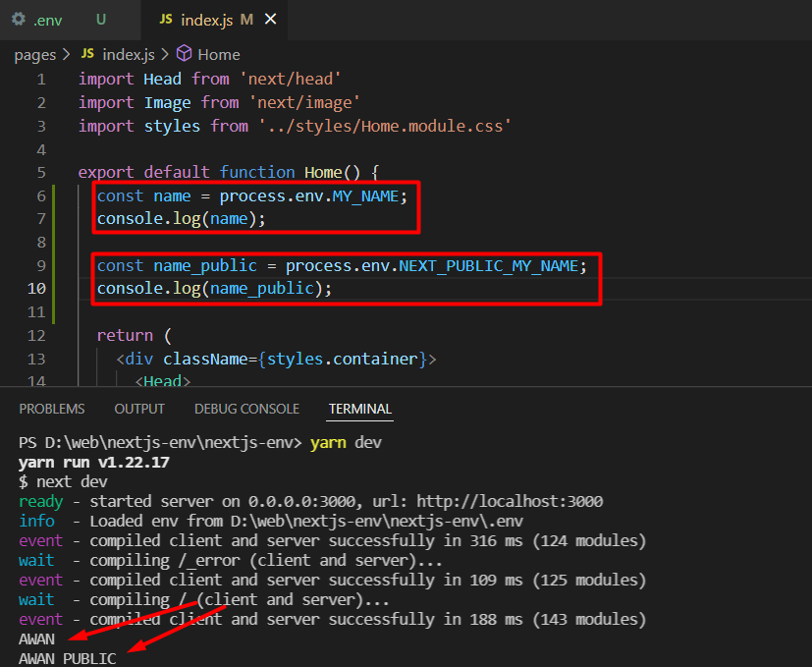Click the U untracked badge on the .env tab
812x667 pixels.
100,19
